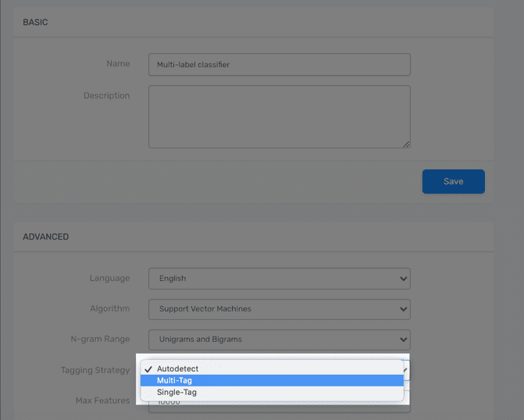The width and height of the screenshot is (524, 420).
Task: Click the Name input field
Action: tap(279, 64)
